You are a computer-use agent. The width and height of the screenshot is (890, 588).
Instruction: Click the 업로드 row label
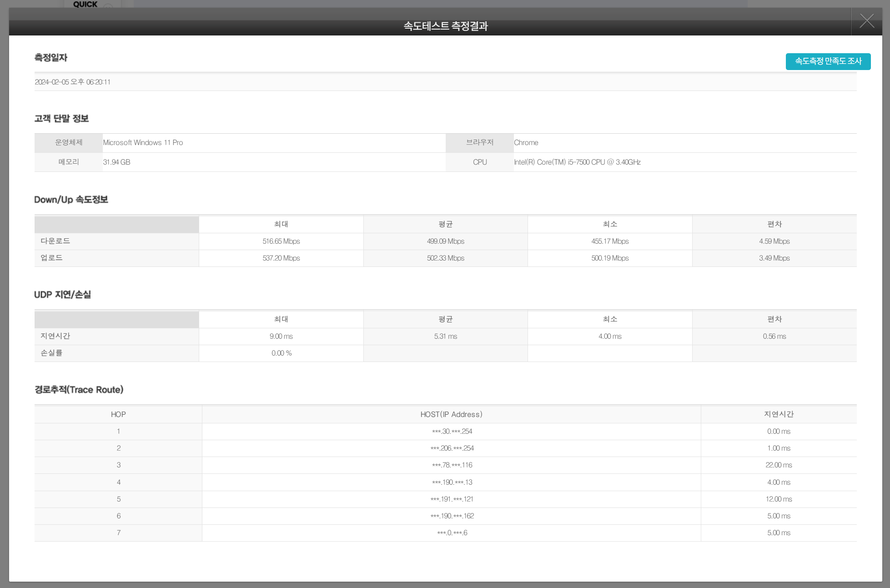51,258
